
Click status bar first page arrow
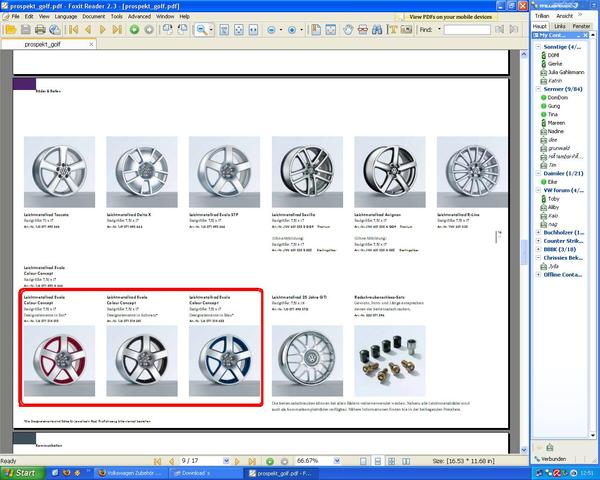(157, 461)
